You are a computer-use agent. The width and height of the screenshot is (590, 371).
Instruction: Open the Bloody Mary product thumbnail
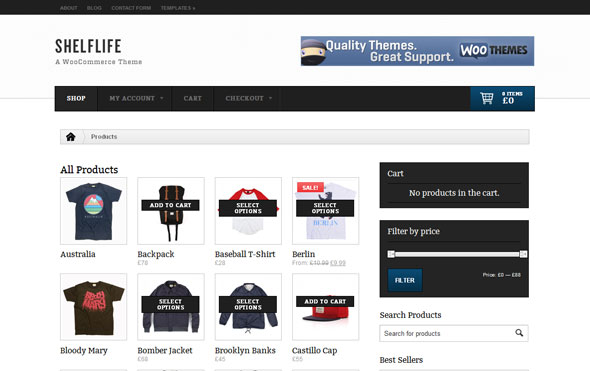click(x=94, y=307)
